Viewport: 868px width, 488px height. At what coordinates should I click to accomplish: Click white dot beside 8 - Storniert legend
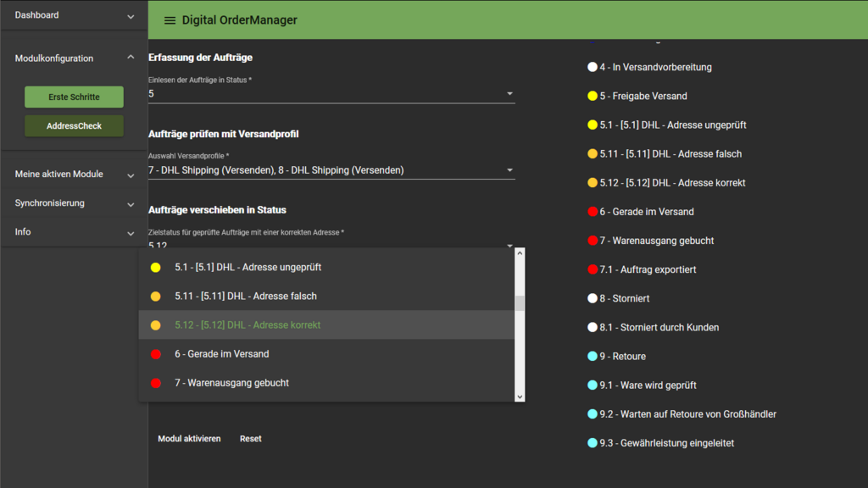point(593,298)
